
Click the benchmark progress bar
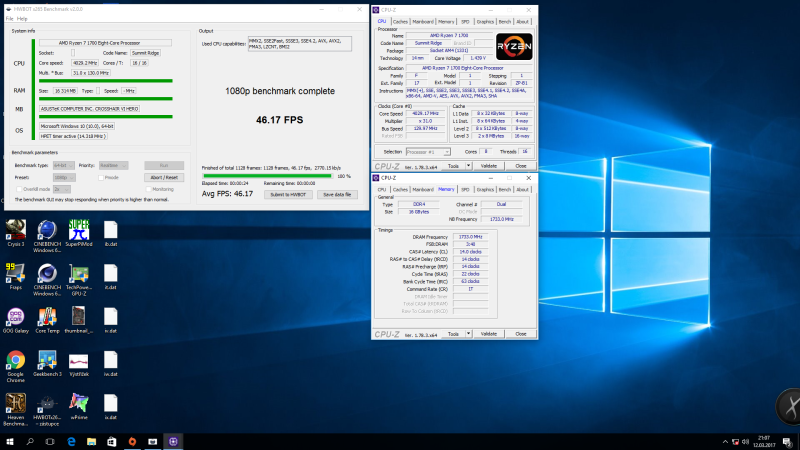point(268,176)
